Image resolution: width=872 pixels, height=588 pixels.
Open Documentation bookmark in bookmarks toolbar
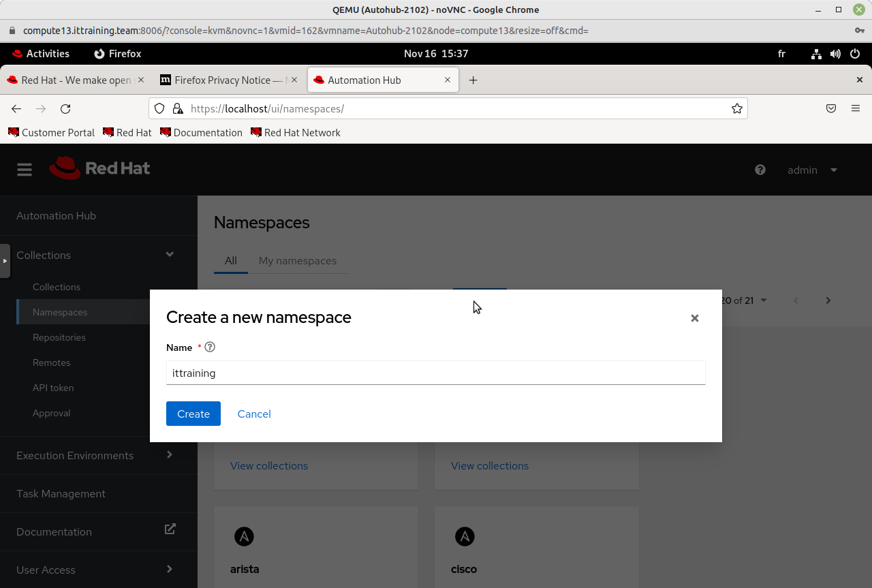coord(201,132)
